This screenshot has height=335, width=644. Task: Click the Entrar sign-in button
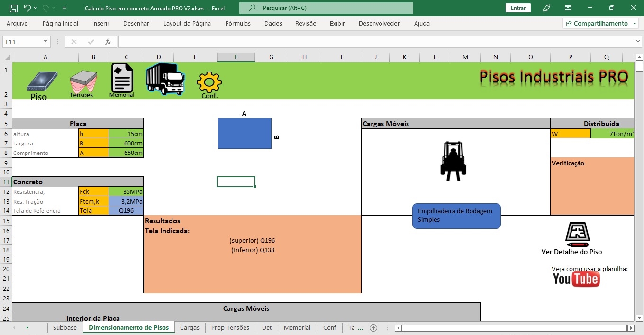(x=518, y=8)
